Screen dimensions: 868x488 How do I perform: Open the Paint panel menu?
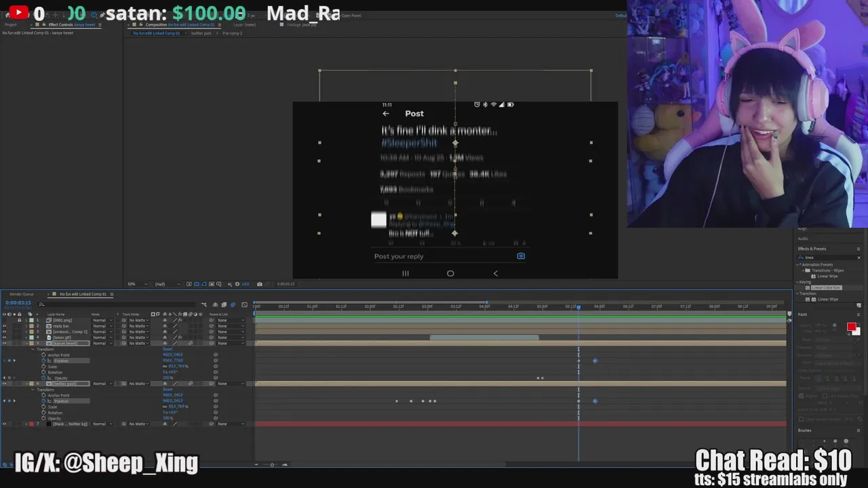pos(859,314)
